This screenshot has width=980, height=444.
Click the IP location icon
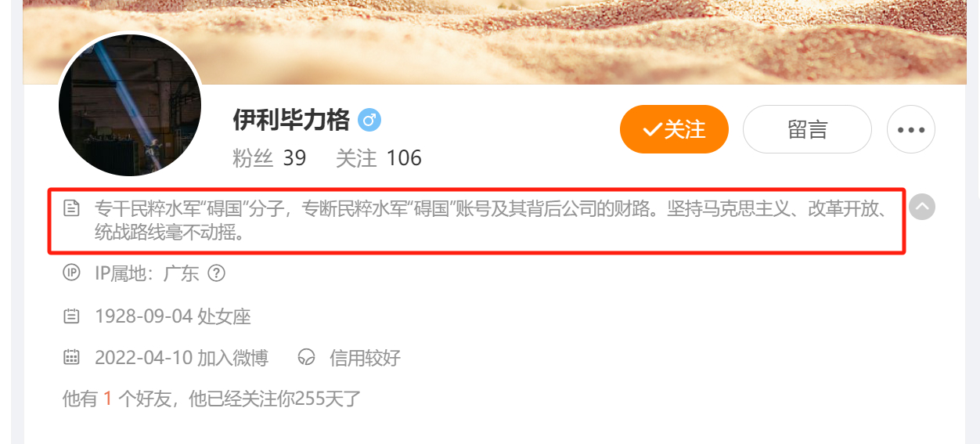tap(71, 273)
